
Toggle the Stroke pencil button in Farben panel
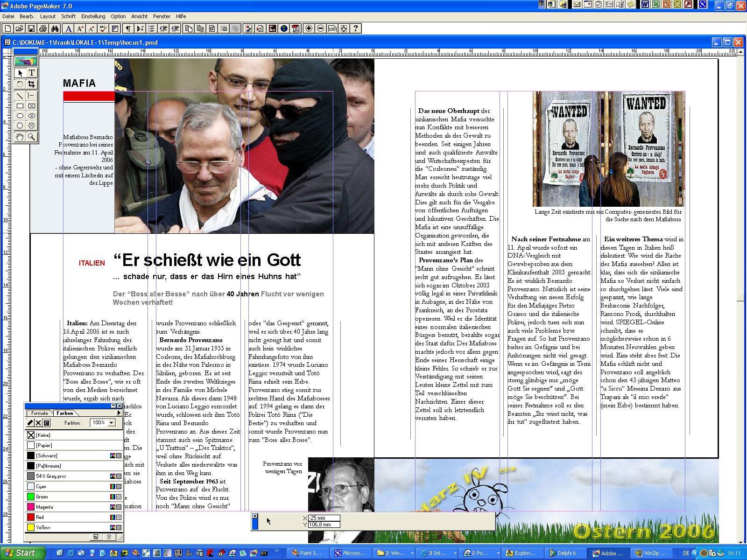click(x=30, y=423)
